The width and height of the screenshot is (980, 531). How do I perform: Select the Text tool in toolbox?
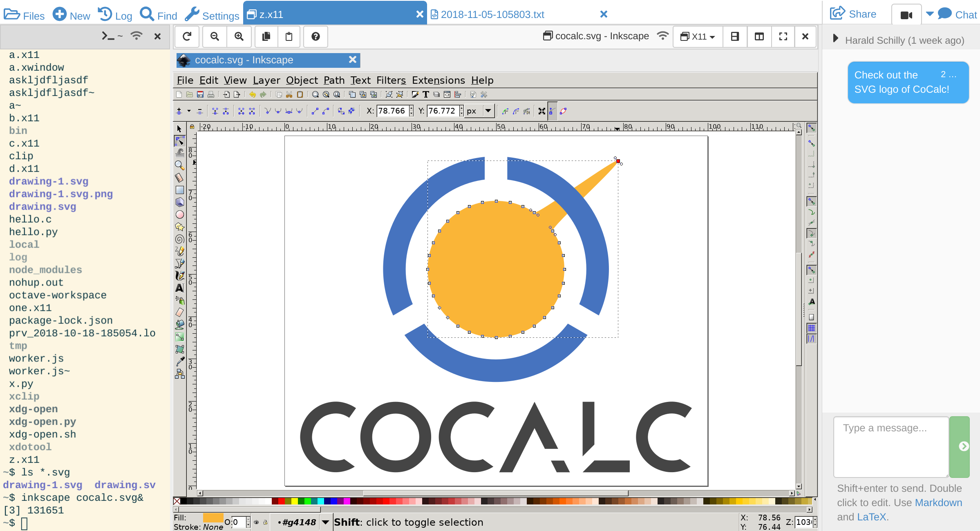pos(179,288)
